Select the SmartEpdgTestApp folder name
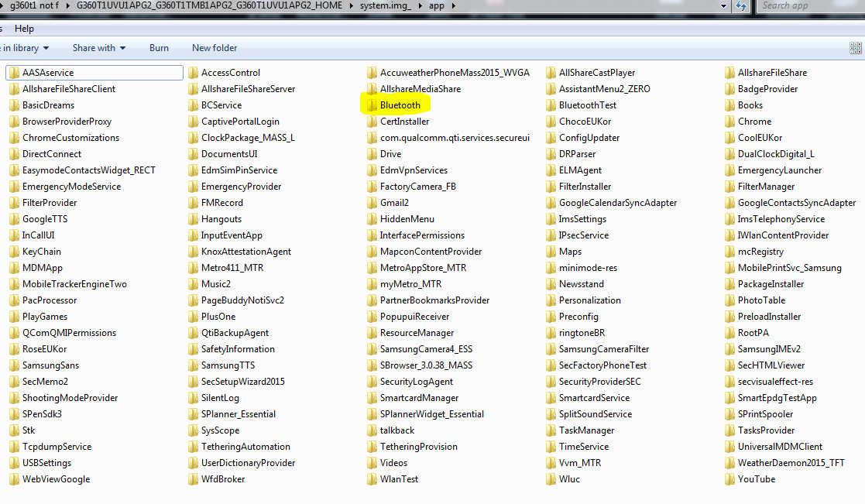The image size is (865, 504). tap(777, 398)
